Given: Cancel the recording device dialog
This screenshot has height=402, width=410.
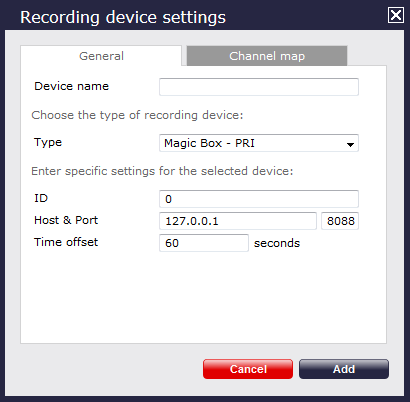Looking at the screenshot, I should click(x=248, y=369).
